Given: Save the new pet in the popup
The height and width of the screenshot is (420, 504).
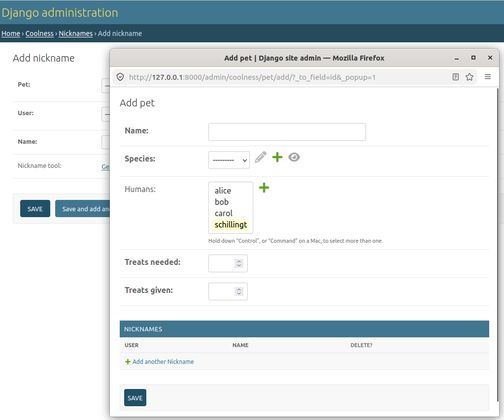Looking at the screenshot, I should point(135,398).
